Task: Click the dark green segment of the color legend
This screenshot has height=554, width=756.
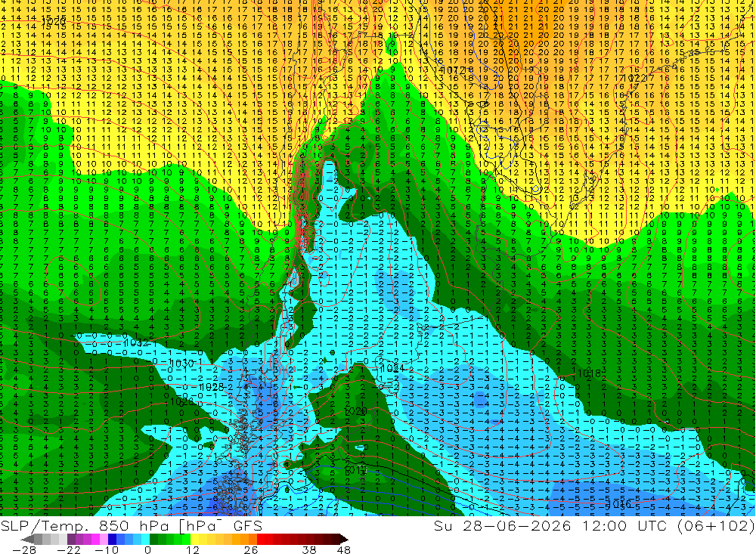Action: 153,539
